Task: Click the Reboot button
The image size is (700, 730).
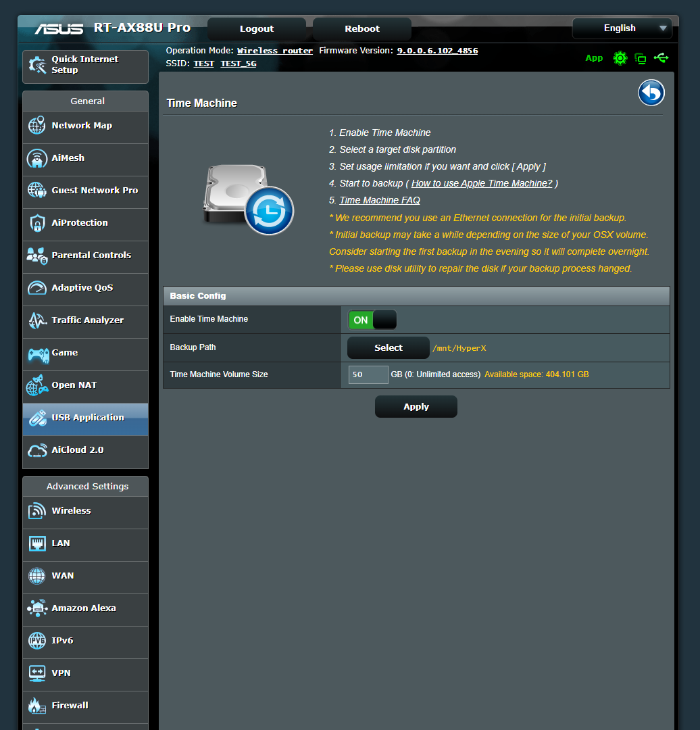Action: coord(362,29)
